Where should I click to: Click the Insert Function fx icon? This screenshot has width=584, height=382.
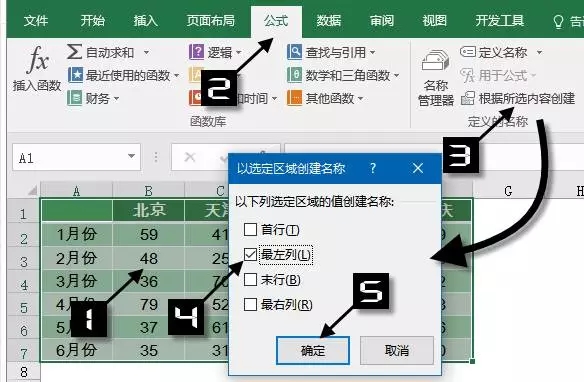pyautogui.click(x=38, y=59)
